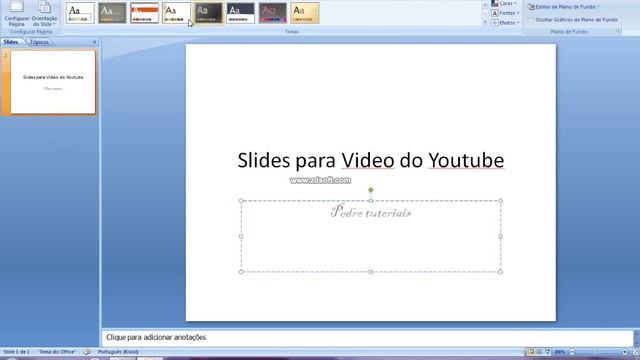Click the green rotation handle
This screenshot has height=360, width=640.
(x=371, y=190)
